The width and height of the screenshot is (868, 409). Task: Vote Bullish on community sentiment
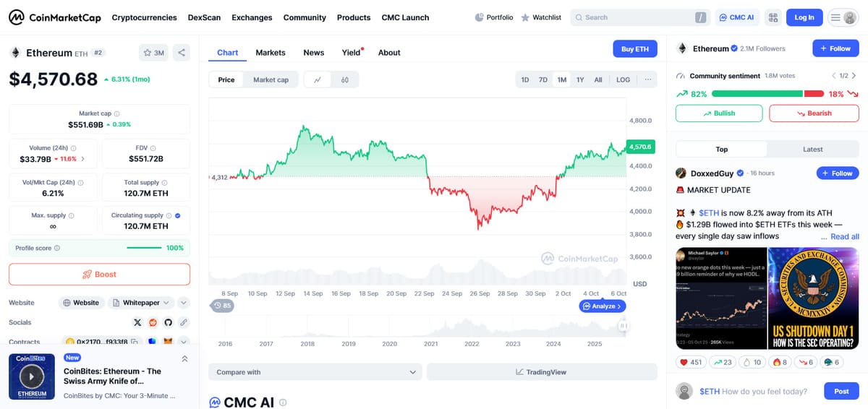coord(718,113)
